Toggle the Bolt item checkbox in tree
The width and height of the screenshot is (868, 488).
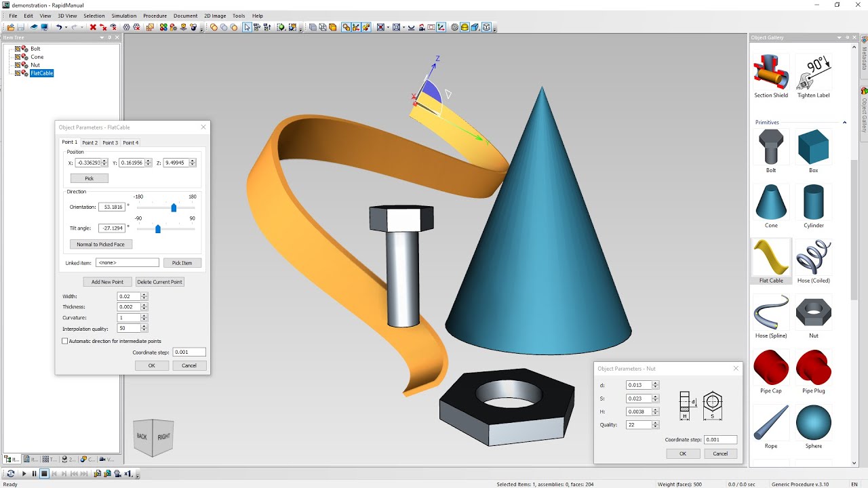pos(18,49)
